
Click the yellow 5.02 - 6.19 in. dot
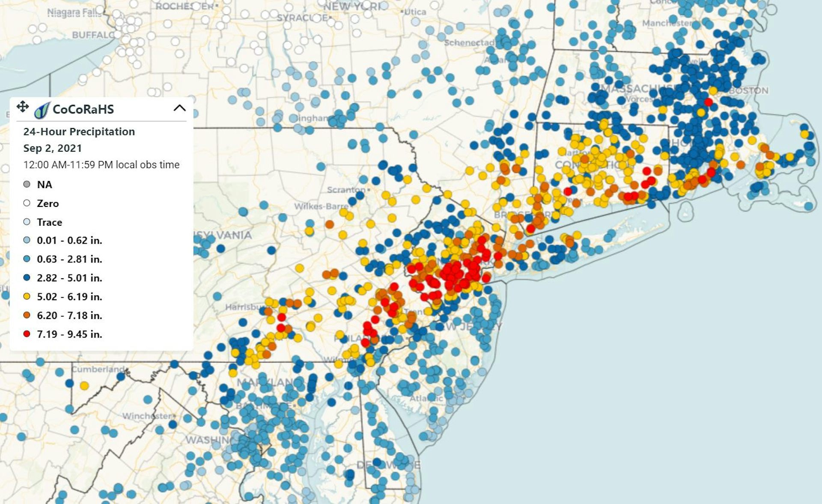point(27,296)
